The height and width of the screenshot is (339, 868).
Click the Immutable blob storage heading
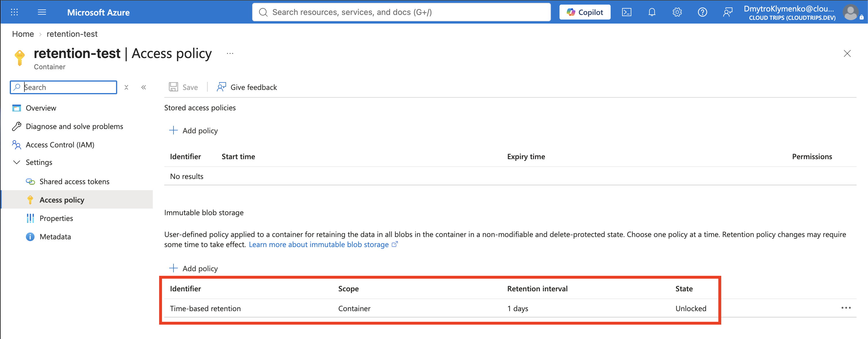(204, 213)
